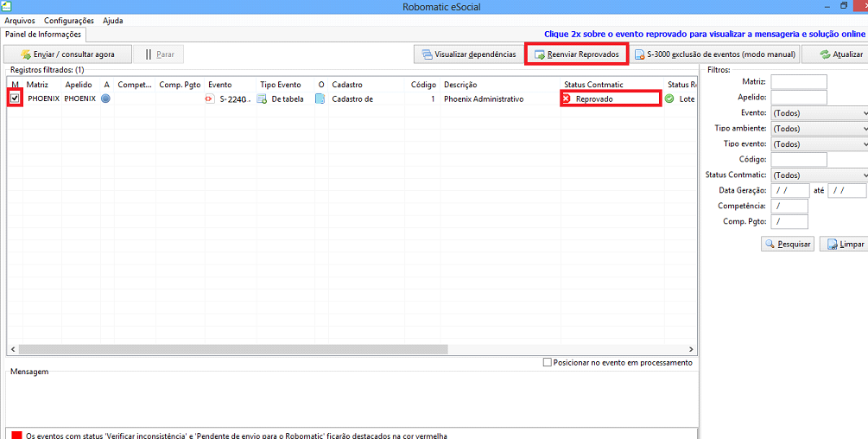The height and width of the screenshot is (439, 868).
Task: Focus the Data Geração start date field
Action: [x=790, y=190]
